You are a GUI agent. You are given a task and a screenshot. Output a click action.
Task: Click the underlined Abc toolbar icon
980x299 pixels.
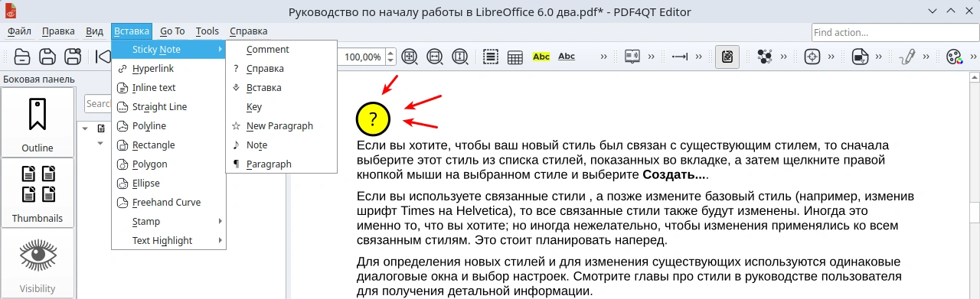(567, 57)
